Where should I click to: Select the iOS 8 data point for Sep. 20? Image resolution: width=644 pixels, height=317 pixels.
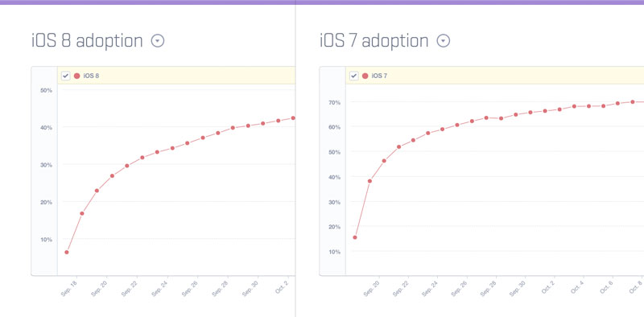pos(112,175)
